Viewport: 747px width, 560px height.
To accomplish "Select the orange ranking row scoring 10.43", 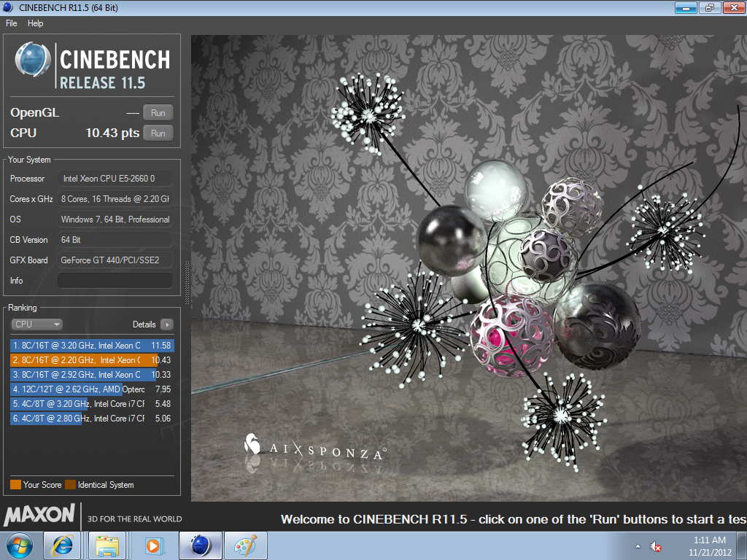I will click(92, 360).
